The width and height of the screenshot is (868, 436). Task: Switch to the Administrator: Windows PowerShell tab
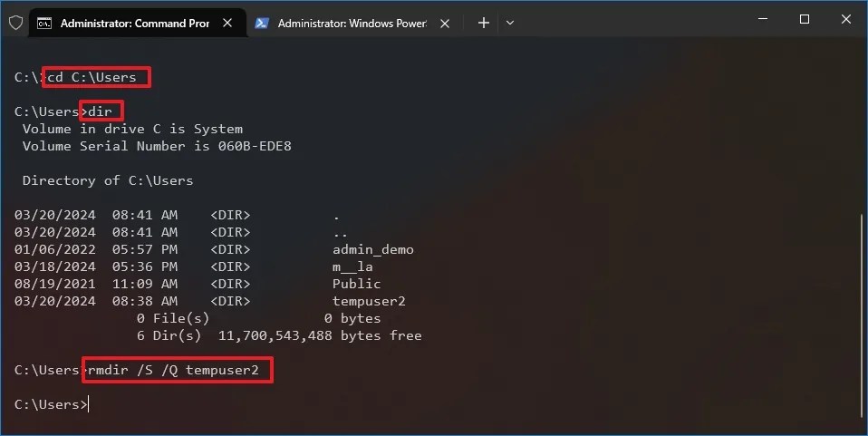352,24
